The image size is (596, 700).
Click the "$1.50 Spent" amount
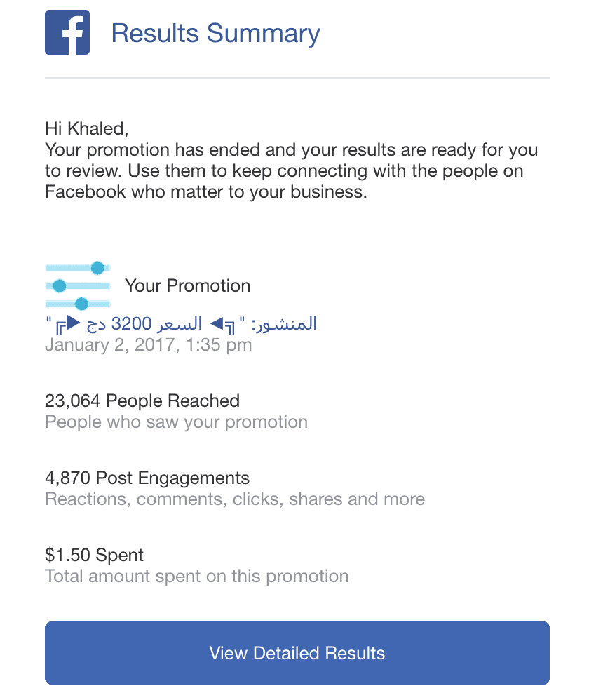[x=94, y=555]
